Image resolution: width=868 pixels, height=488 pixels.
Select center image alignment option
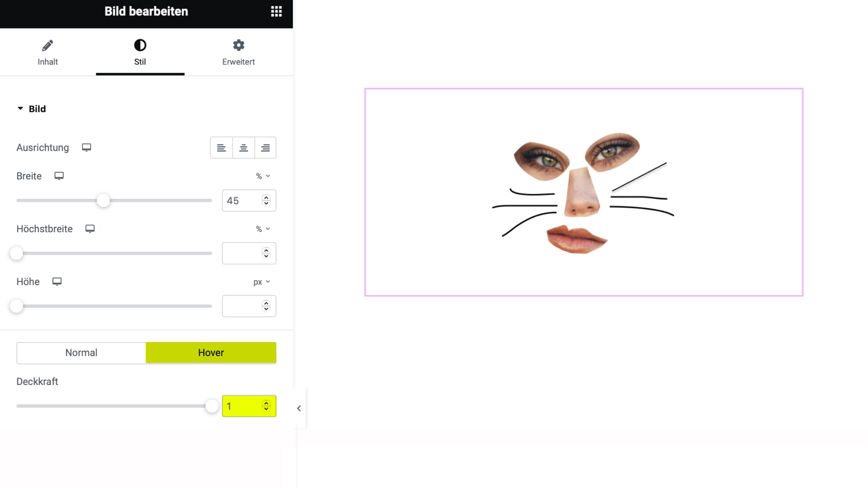click(243, 147)
